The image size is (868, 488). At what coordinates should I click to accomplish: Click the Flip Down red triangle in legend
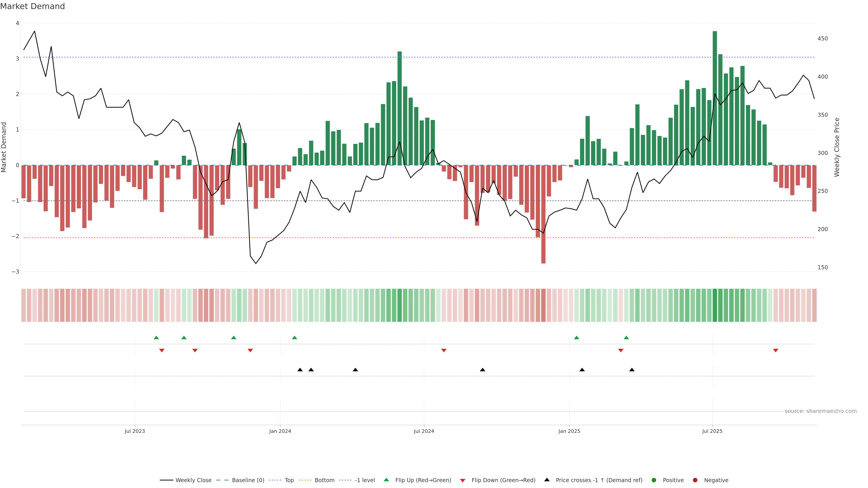click(x=463, y=480)
